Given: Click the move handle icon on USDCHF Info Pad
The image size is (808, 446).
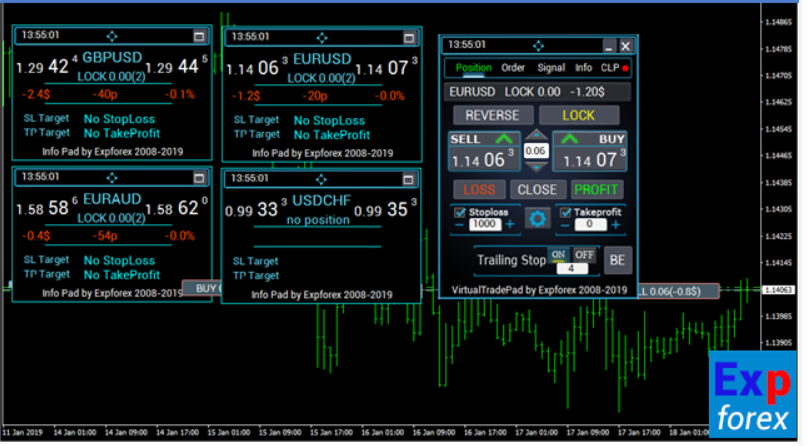Looking at the screenshot, I should tap(322, 179).
